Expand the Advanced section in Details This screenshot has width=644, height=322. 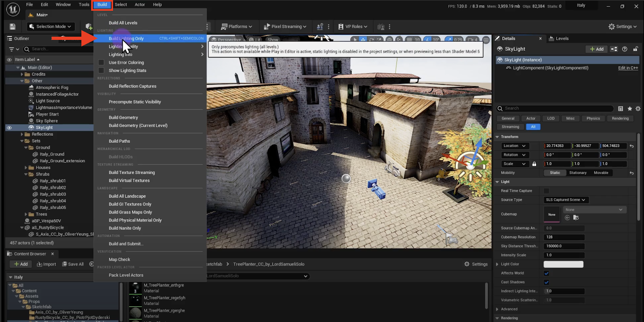point(509,309)
